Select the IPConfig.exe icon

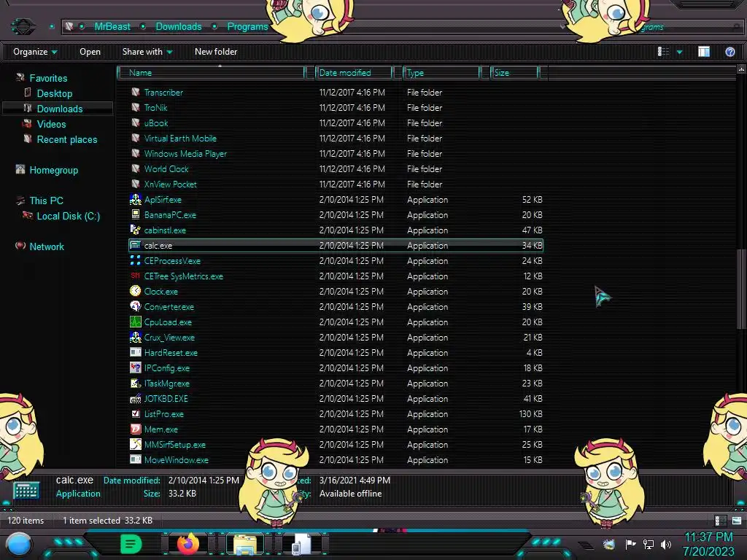pyautogui.click(x=135, y=367)
